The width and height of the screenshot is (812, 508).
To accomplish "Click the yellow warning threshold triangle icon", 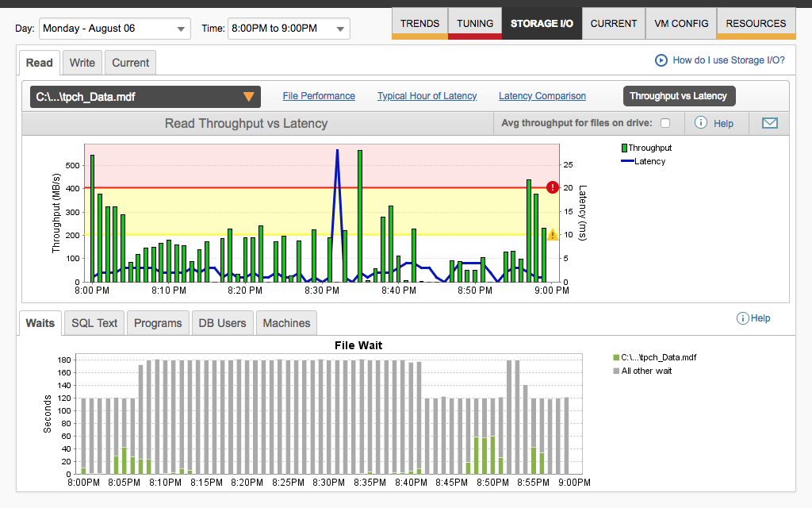I will 553,235.
